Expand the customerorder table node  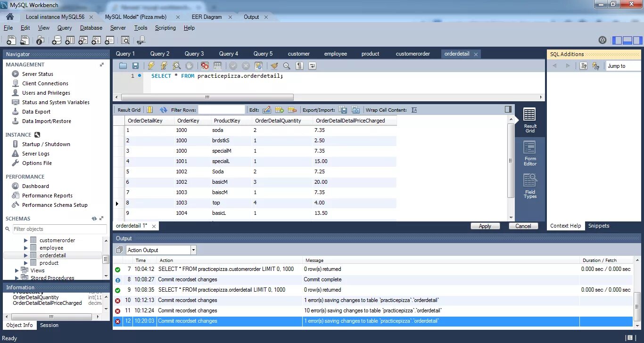pyautogui.click(x=26, y=240)
